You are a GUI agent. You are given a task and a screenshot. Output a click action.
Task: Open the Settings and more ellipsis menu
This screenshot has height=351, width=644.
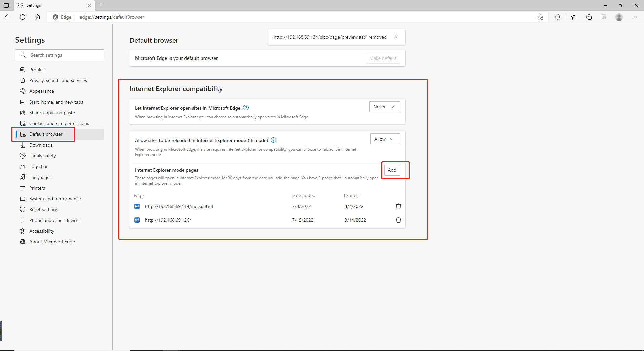pos(635,17)
